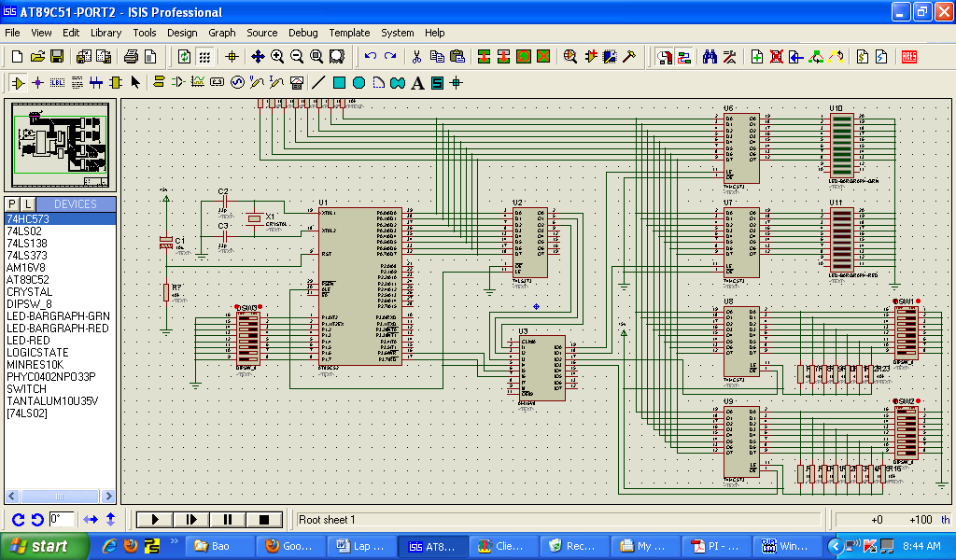Open the Design menu
956x560 pixels.
(182, 33)
